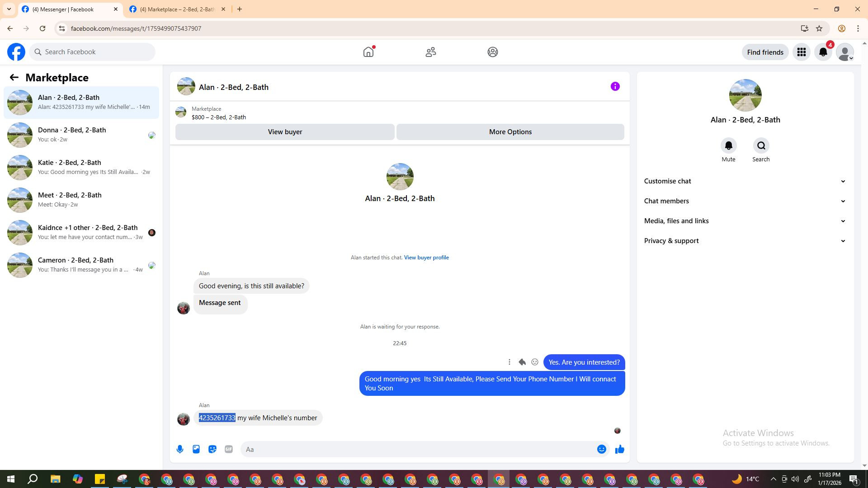Click the voice clip microphone icon

[x=180, y=449]
